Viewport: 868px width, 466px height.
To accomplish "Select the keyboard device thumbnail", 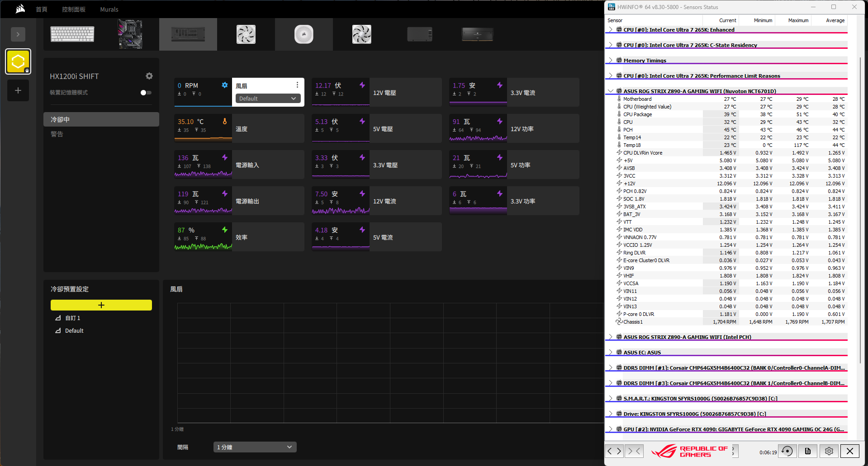I will pos(72,34).
